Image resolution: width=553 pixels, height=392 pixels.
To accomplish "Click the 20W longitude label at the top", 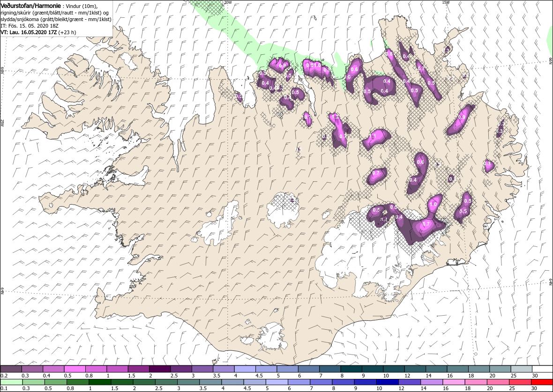I will [228, 2].
